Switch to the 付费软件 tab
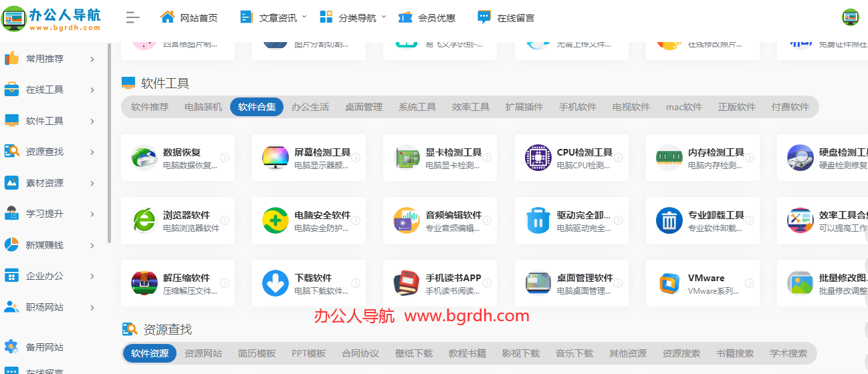The image size is (868, 374). click(x=790, y=107)
